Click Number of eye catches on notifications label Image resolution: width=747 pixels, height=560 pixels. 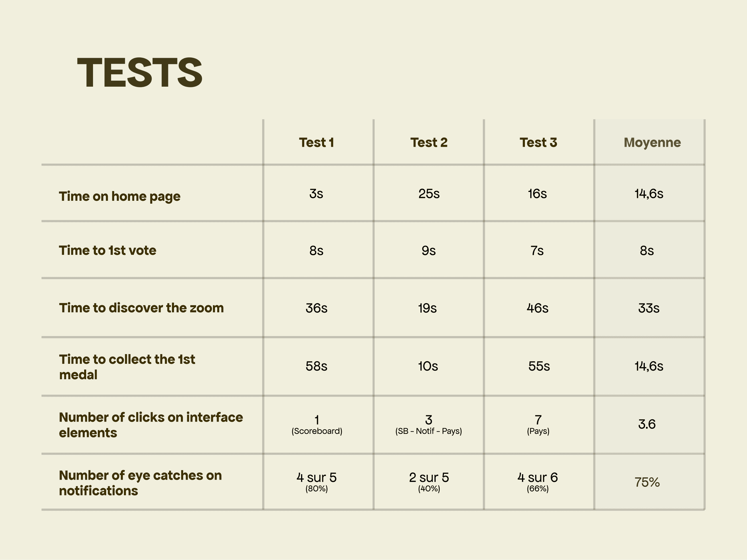click(140, 483)
